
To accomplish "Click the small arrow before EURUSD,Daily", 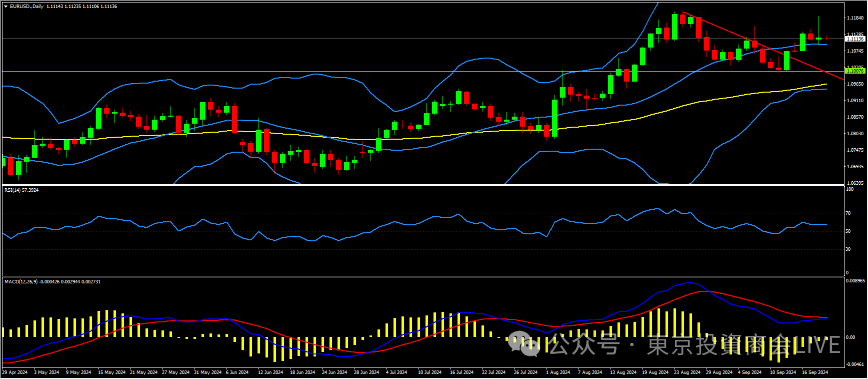I will (x=5, y=7).
